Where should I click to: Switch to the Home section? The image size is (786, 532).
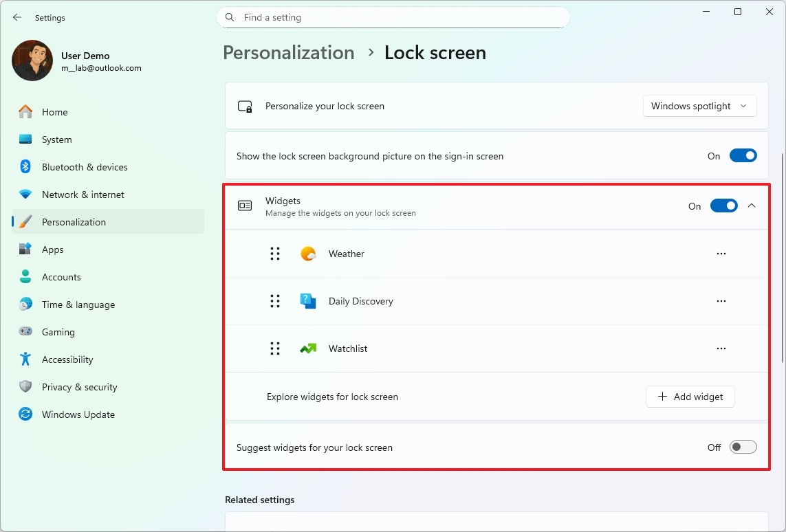(25, 112)
